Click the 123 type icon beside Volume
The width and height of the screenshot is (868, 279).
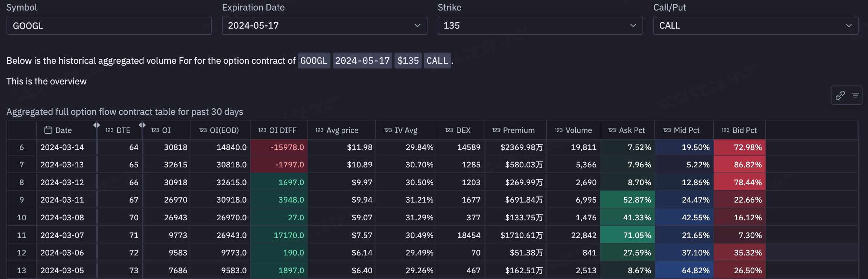pos(559,130)
